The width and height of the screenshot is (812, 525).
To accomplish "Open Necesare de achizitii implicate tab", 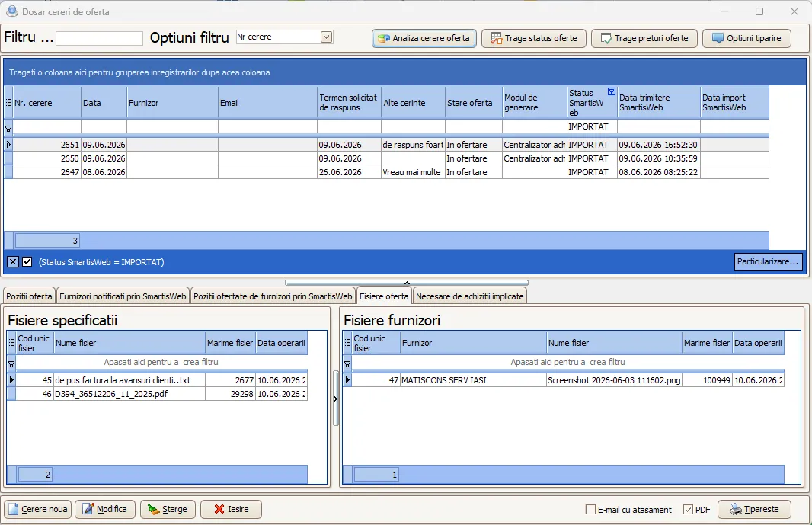I will [x=470, y=296].
